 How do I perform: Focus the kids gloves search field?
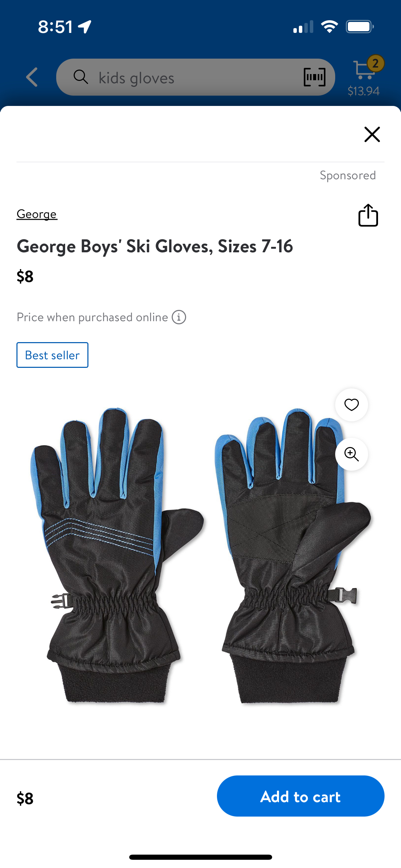pyautogui.click(x=195, y=77)
